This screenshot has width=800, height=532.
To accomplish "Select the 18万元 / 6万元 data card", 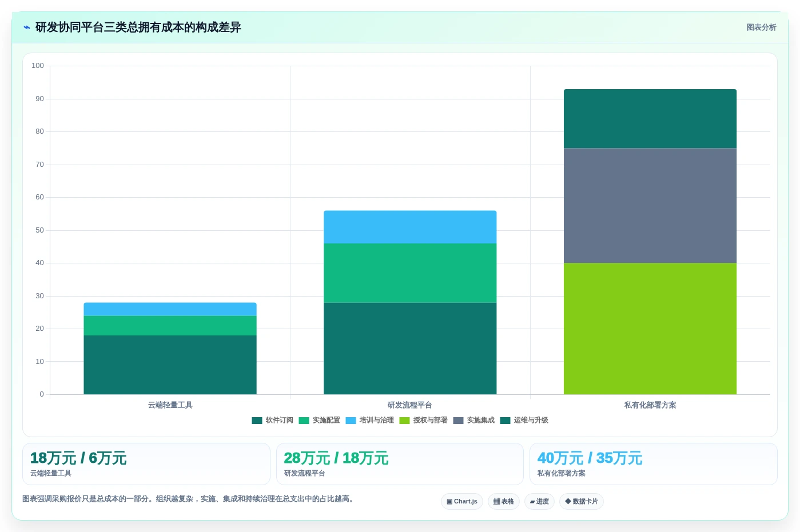I will click(x=146, y=464).
